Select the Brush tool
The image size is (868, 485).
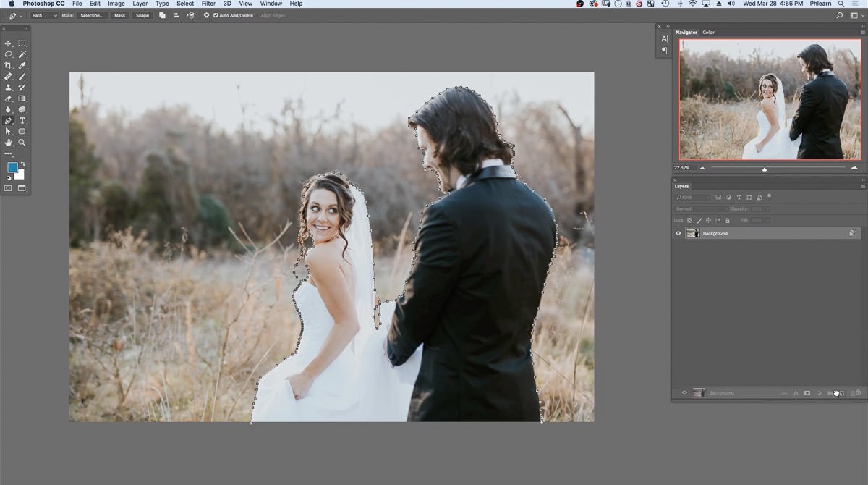[22, 77]
